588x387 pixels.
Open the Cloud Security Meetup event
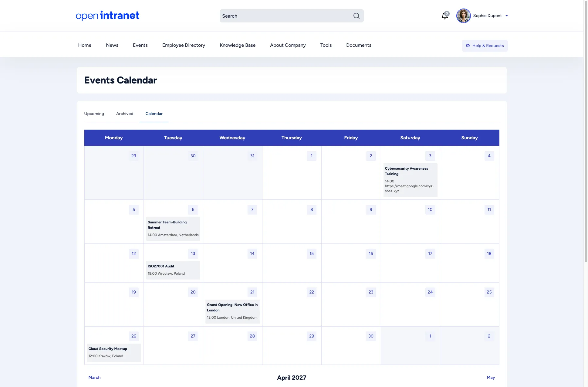click(108, 349)
